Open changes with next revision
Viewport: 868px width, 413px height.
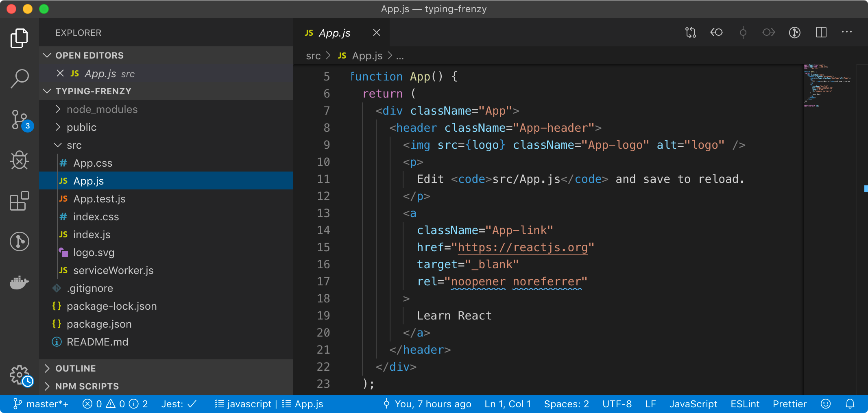tap(769, 33)
